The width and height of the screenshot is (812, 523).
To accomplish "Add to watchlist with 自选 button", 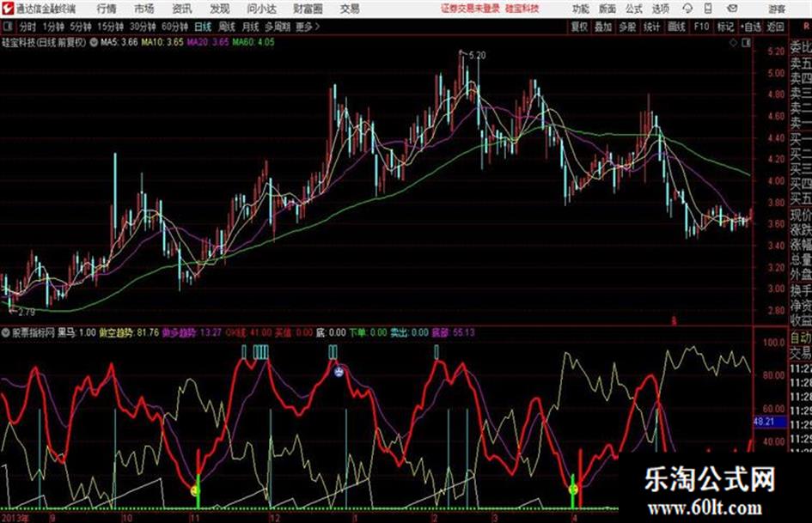I will [x=751, y=27].
